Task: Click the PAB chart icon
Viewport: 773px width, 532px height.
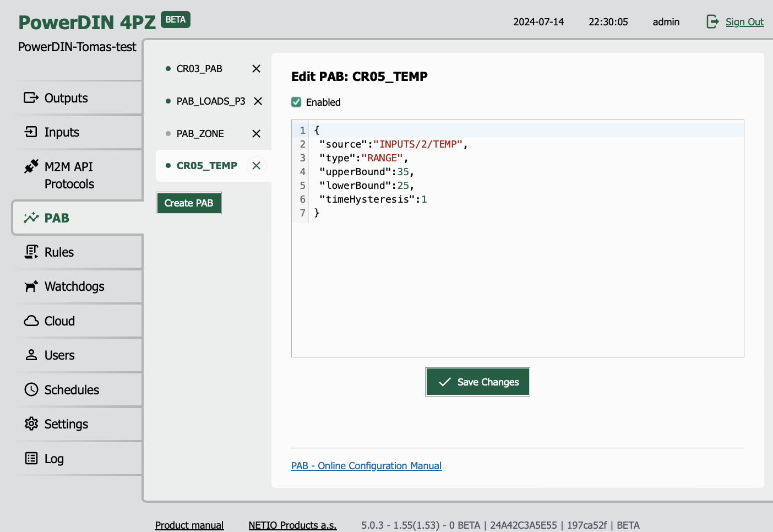Action: tap(31, 218)
